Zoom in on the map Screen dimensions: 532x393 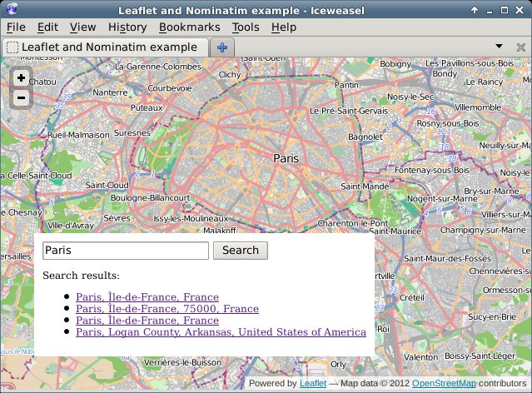21,78
